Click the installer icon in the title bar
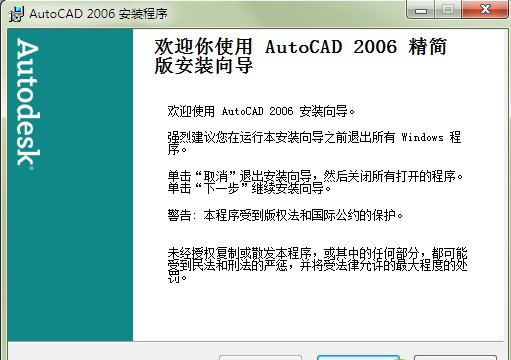Viewport: 511px width, 360px height. coord(16,14)
